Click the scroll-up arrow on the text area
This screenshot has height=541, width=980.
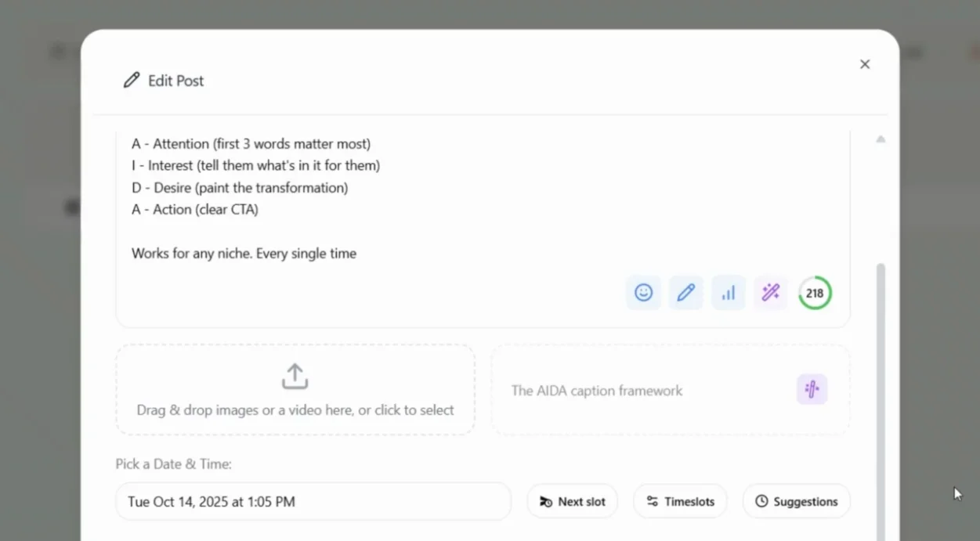(881, 139)
